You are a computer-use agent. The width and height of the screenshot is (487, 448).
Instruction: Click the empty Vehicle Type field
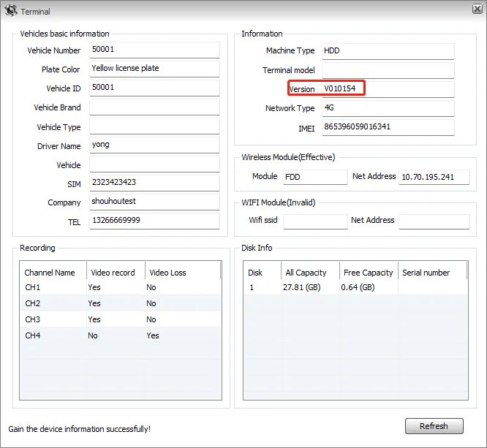[x=154, y=126]
